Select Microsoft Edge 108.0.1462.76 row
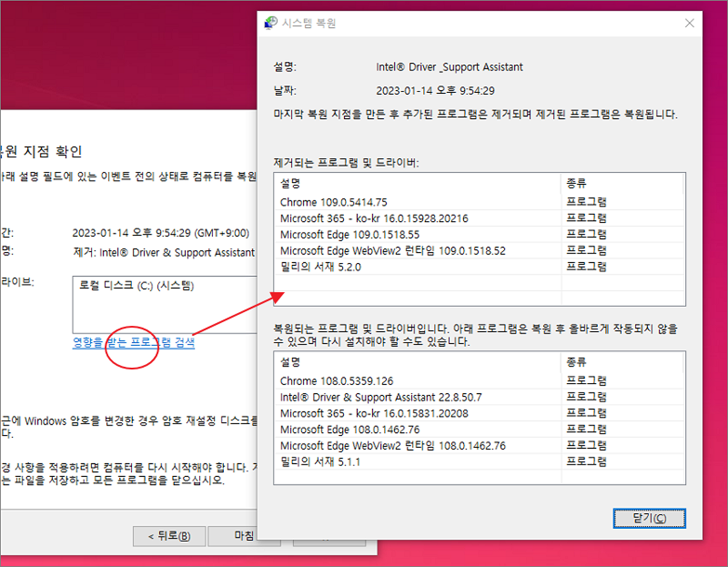Viewport: 728px width, 567px height. [480, 430]
